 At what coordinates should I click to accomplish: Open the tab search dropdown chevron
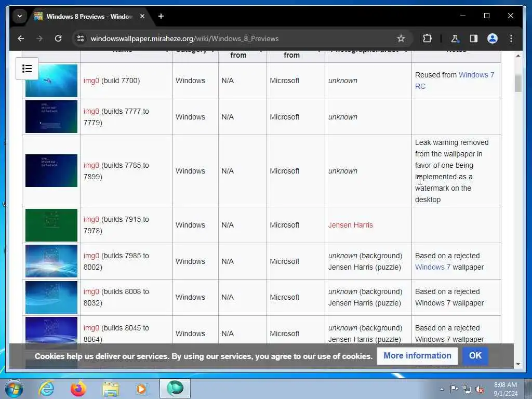pyautogui.click(x=20, y=16)
